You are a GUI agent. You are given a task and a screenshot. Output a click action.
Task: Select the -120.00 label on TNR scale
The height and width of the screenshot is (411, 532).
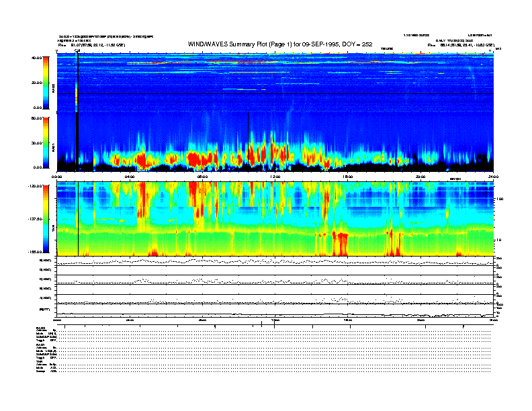coord(35,186)
